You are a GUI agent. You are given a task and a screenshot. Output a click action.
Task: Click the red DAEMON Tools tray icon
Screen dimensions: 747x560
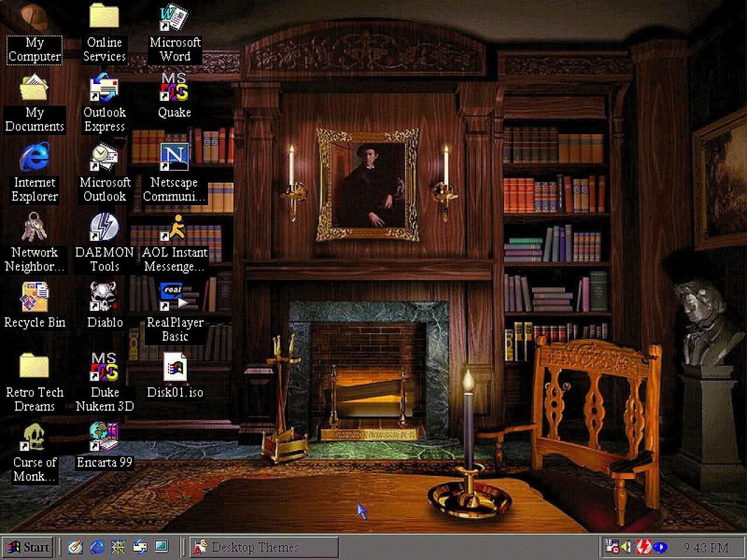click(x=644, y=547)
